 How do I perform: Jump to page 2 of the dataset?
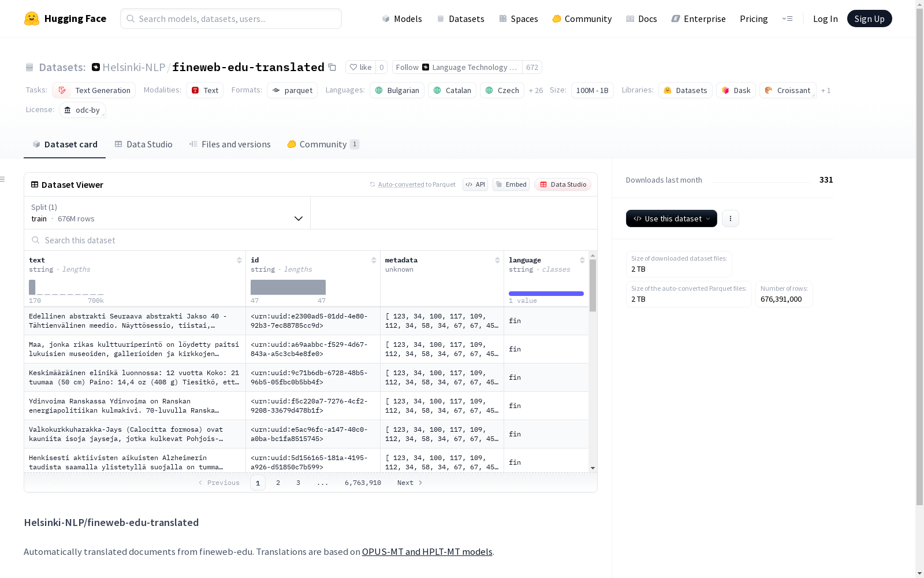pos(278,483)
